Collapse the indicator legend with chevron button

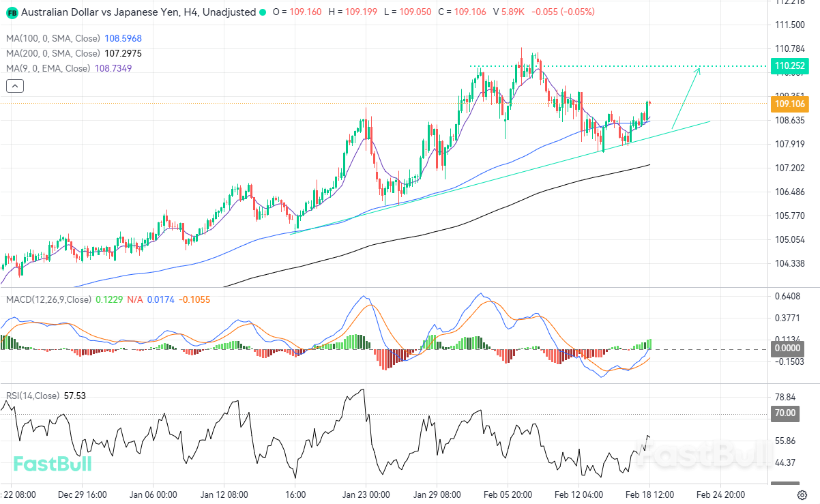(15, 86)
